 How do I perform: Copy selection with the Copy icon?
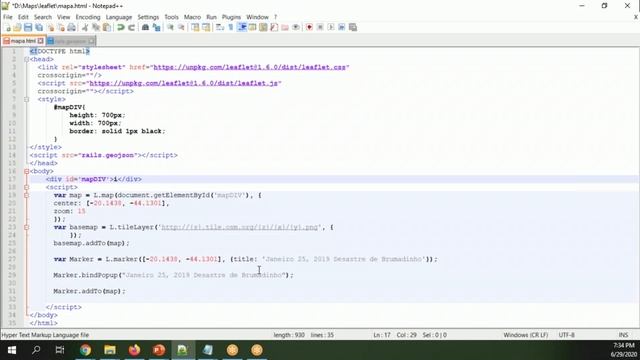[x=96, y=27]
